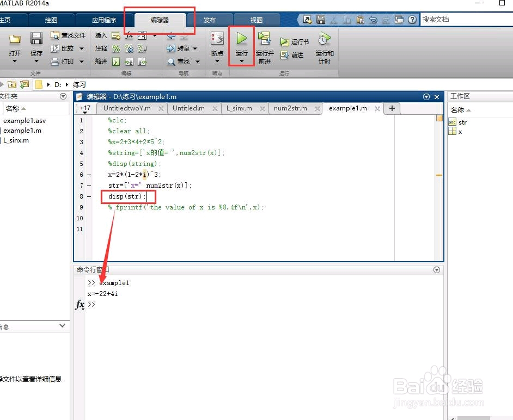This screenshot has height=420, width=513.
Task: Click 运行节 run section
Action: [x=295, y=42]
